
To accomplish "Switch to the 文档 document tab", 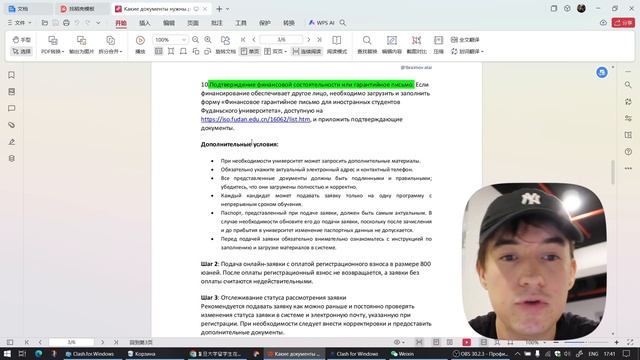I will [x=27, y=9].
